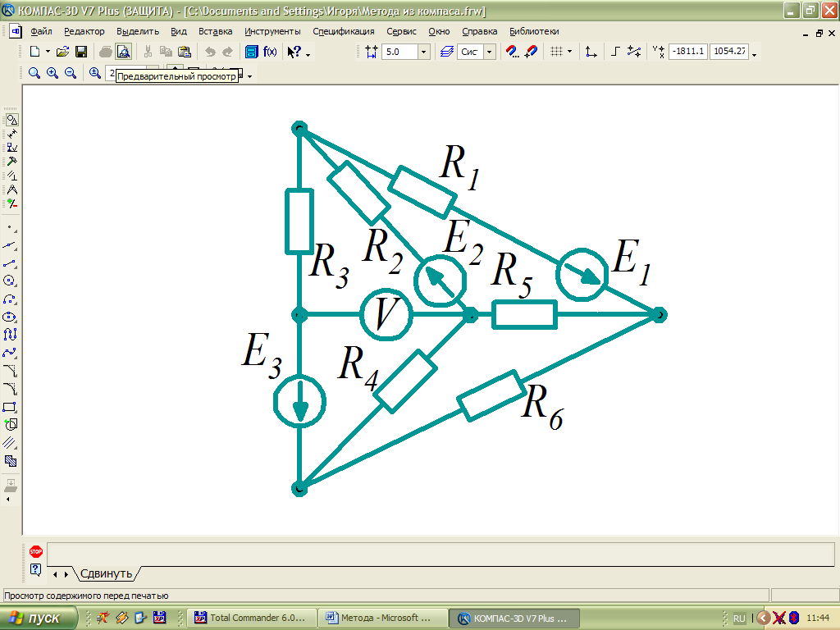Image resolution: width=840 pixels, height=630 pixels.
Task: Select the Point tool in left toolbar
Action: click(x=10, y=228)
